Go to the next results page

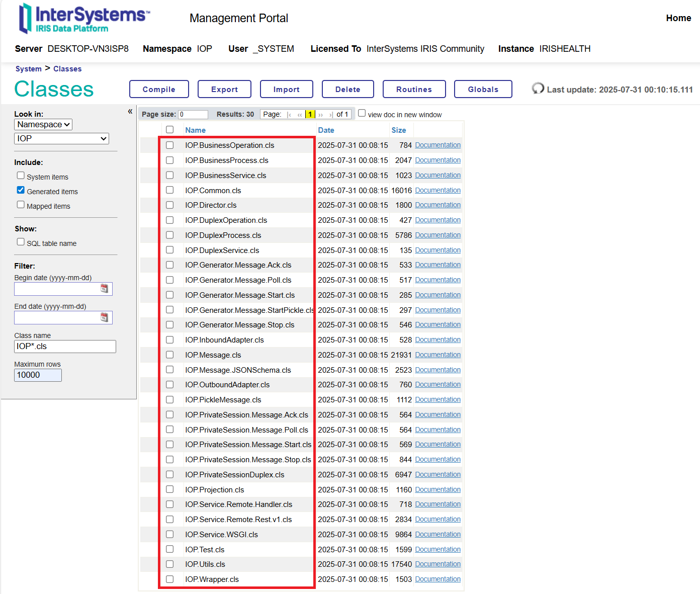321,115
